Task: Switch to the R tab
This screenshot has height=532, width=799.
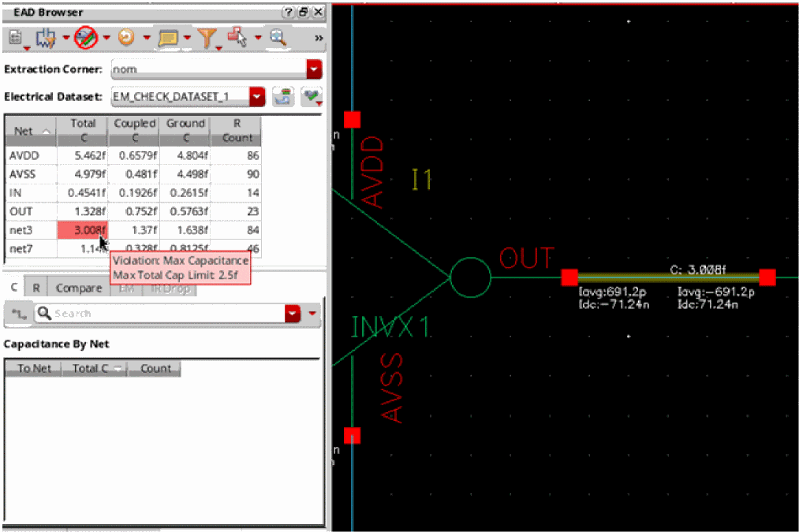Action: (35, 288)
